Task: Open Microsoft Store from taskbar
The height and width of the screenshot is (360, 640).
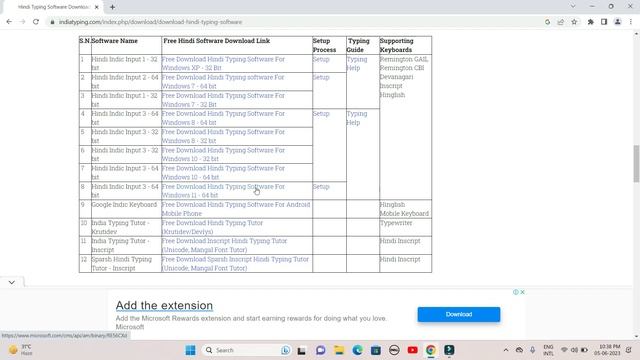Action: (x=376, y=350)
